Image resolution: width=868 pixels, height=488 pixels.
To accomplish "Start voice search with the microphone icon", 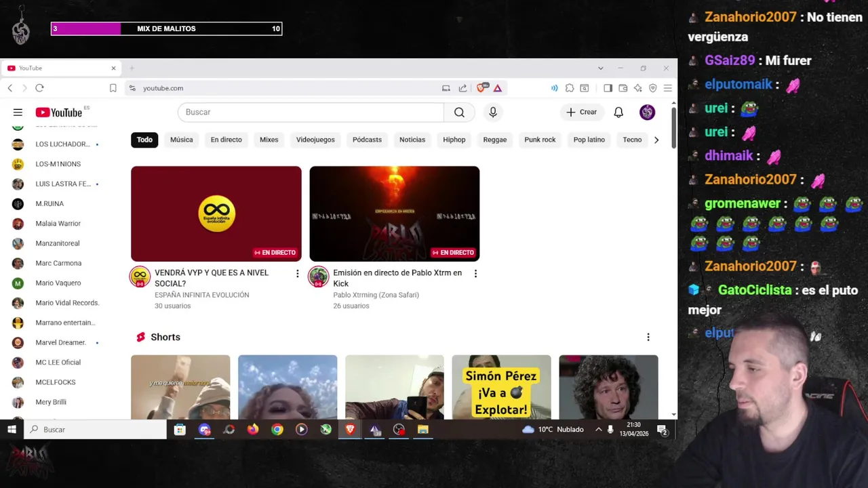I will 493,113.
